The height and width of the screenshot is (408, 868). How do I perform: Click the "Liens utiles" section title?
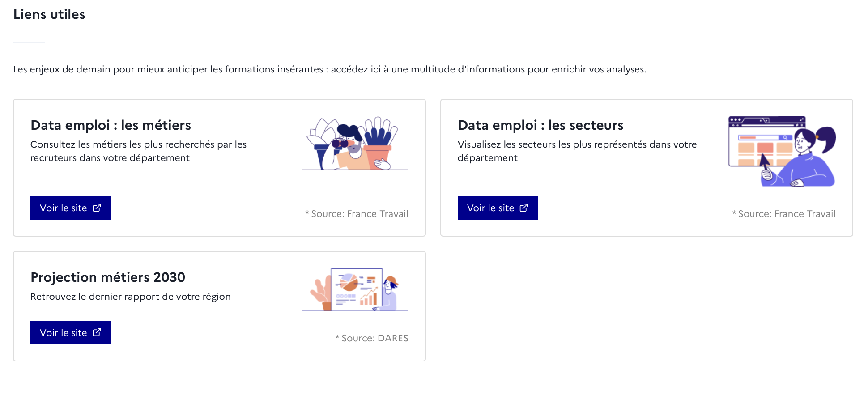[x=49, y=14]
